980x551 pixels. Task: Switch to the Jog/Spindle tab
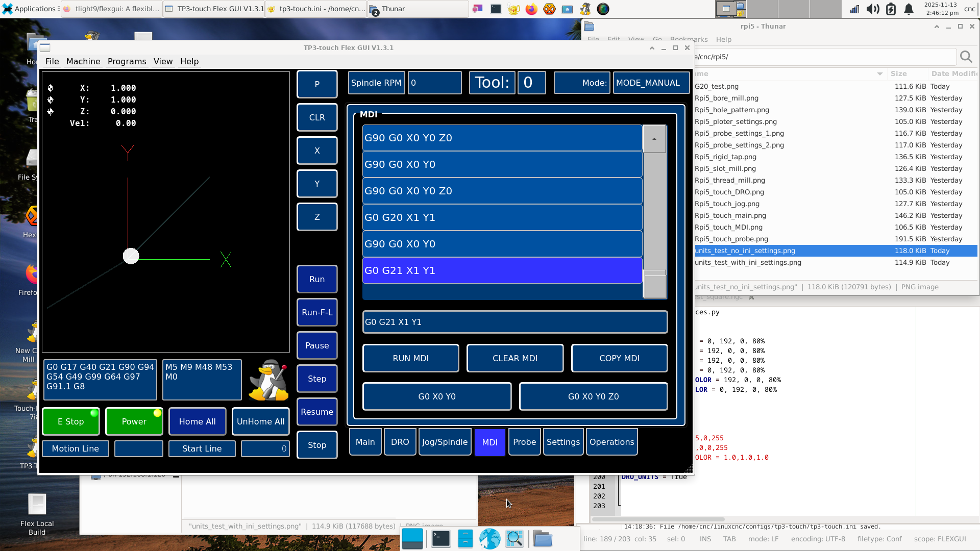(x=445, y=442)
